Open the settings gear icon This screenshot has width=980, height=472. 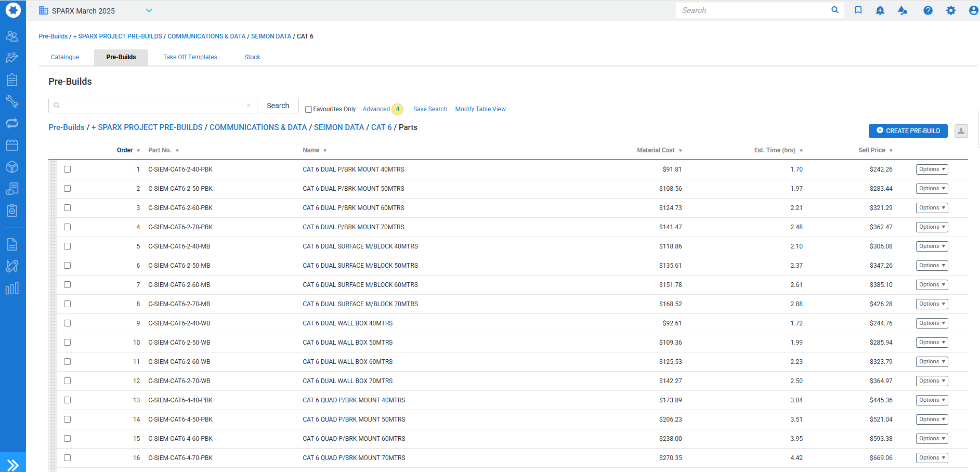951,10
